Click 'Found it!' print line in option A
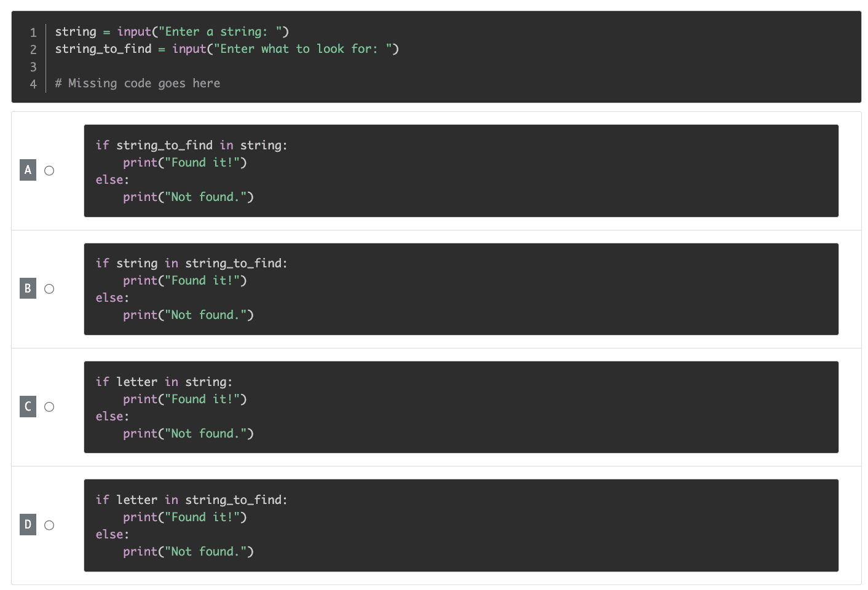 pyautogui.click(x=185, y=162)
